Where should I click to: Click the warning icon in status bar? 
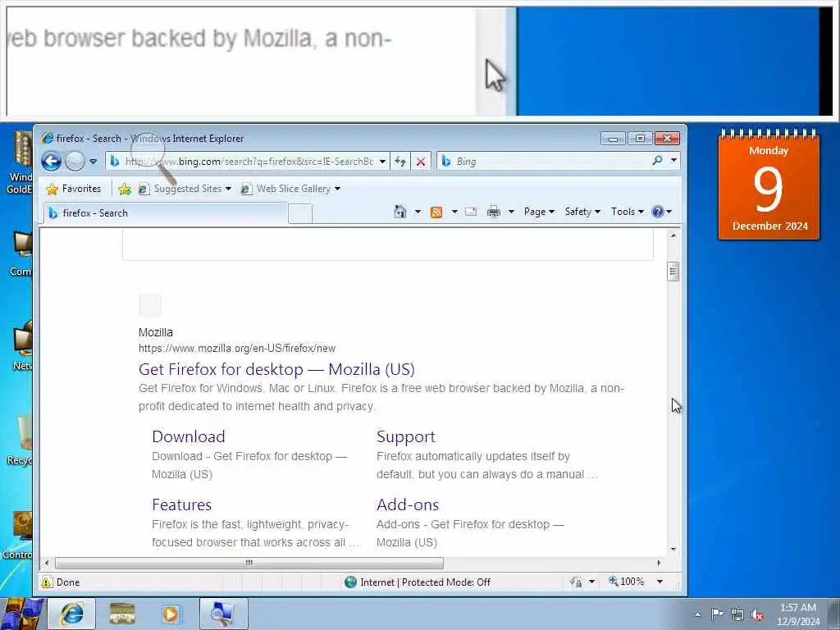click(47, 582)
